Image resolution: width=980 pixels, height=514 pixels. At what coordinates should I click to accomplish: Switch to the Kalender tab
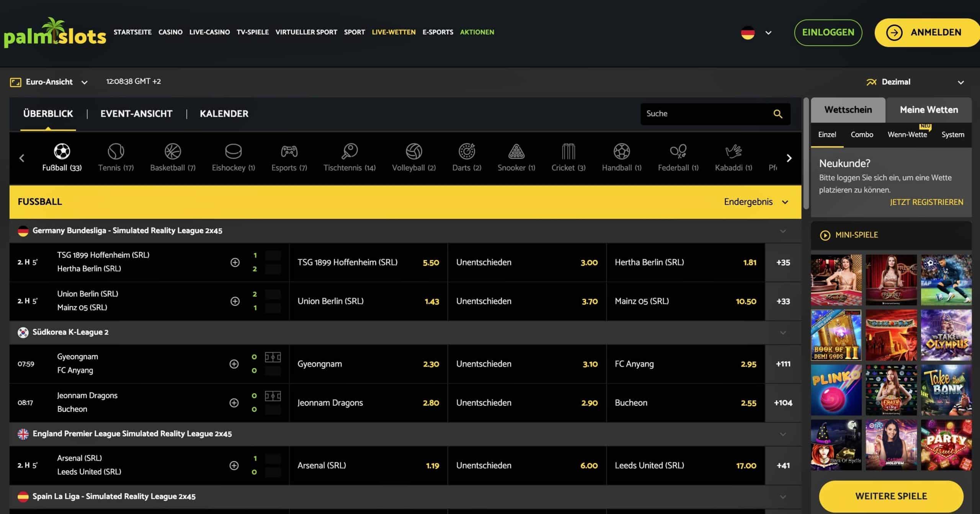(x=224, y=114)
